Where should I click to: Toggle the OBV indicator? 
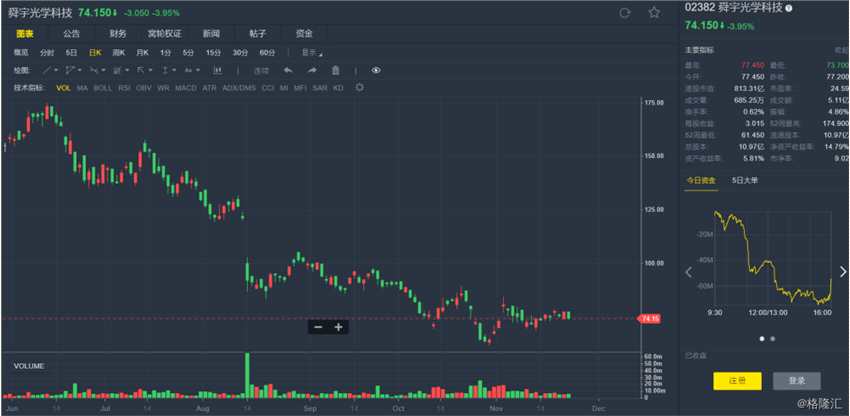point(144,87)
